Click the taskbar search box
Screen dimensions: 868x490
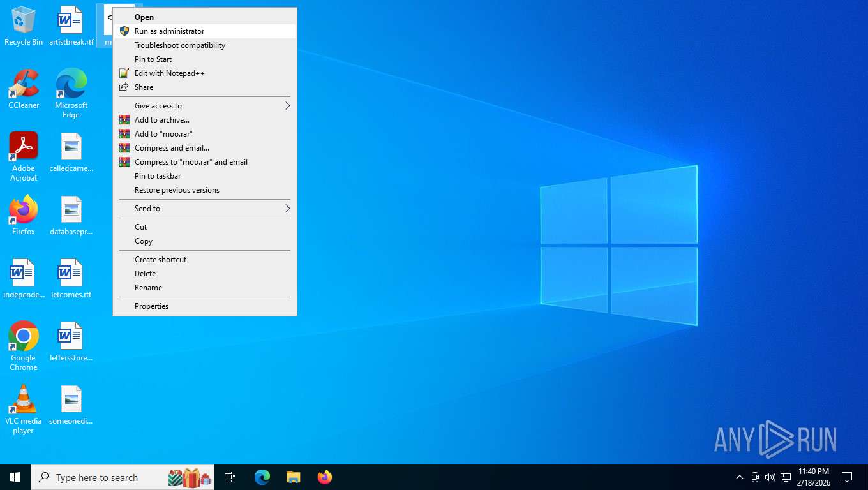tap(123, 477)
